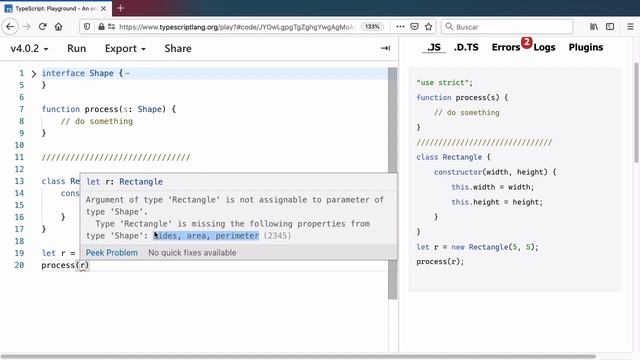This screenshot has width=640, height=360.
Task: Click the '// do something' comment in the editor
Action: [97, 121]
